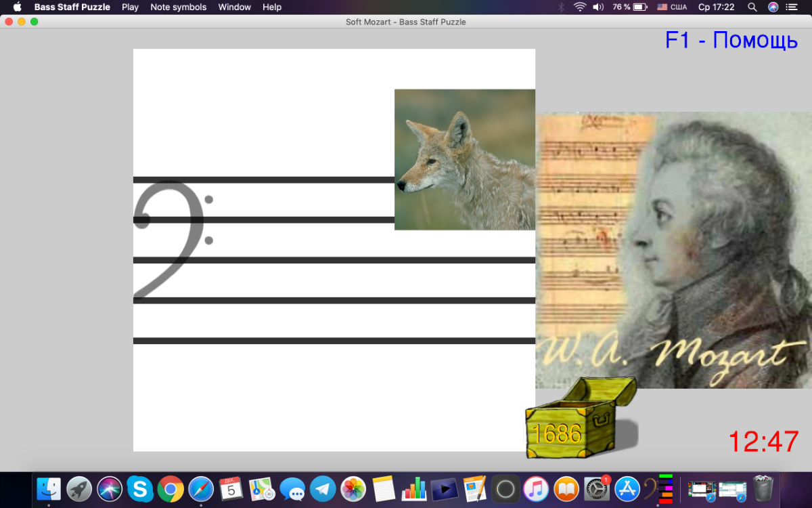
Task: Click the clock showing Ср 17:22
Action: pyautogui.click(x=717, y=7)
